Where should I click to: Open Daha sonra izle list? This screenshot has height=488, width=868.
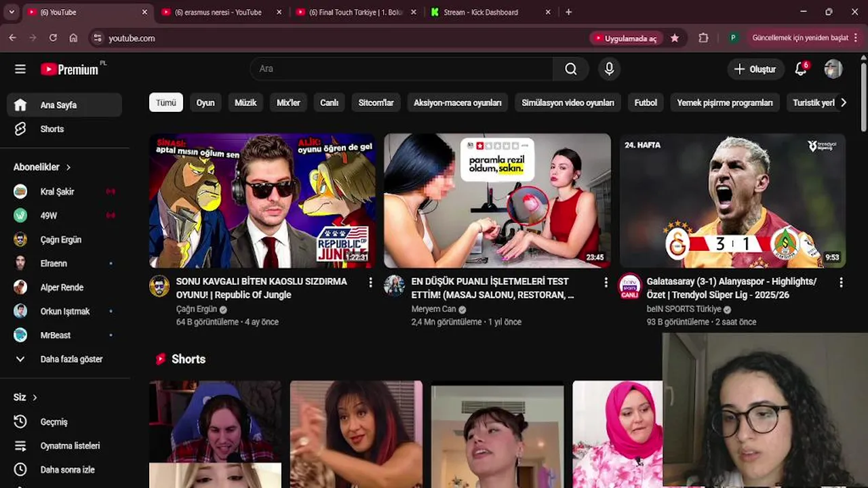[64, 470]
